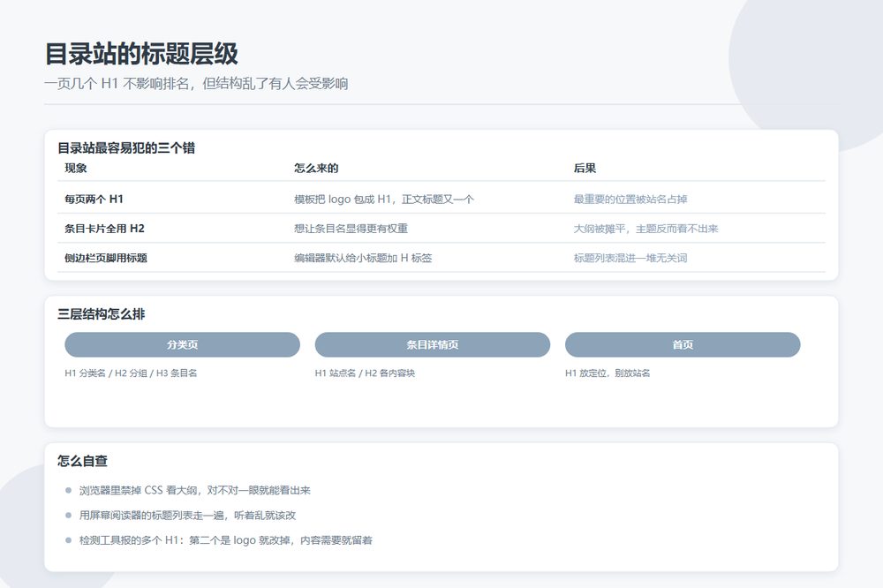Click text H1 站点名 / H2 各内容块
Viewport: 883px width, 588px height.
click(365, 373)
